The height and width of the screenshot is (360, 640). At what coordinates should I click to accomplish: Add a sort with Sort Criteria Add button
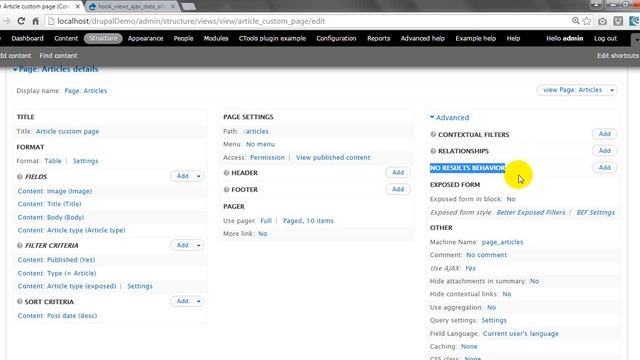click(x=182, y=301)
